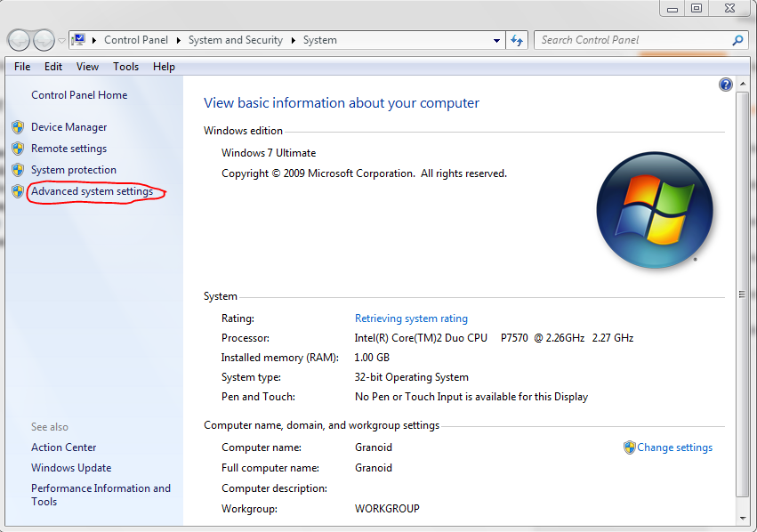Click the blue Help question mark icon
757x532 pixels.
[x=726, y=85]
